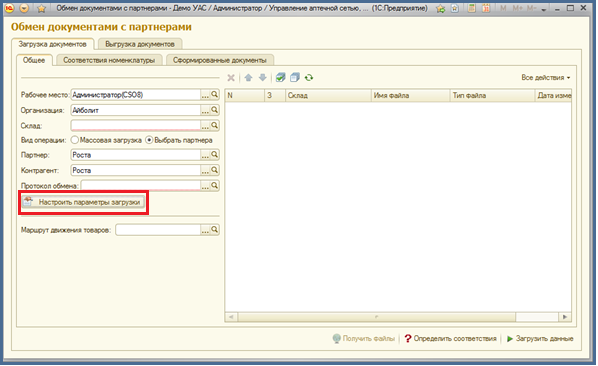Click magnifier icon of Организация field

tap(215, 110)
